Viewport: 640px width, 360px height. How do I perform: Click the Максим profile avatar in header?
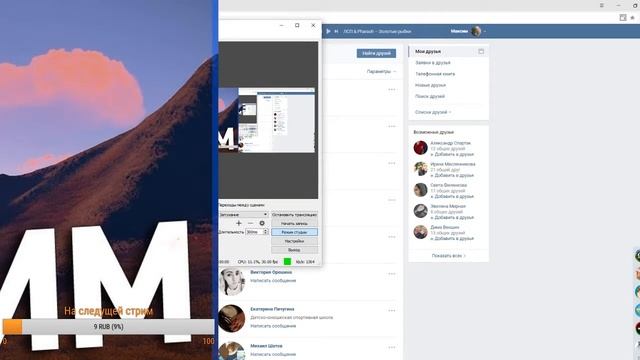pyautogui.click(x=476, y=31)
